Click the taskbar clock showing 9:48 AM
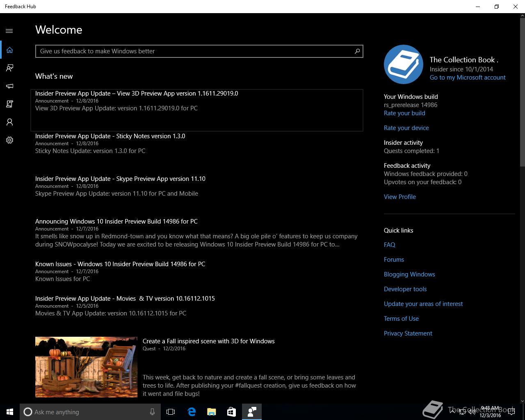This screenshot has width=525, height=420. point(490,412)
